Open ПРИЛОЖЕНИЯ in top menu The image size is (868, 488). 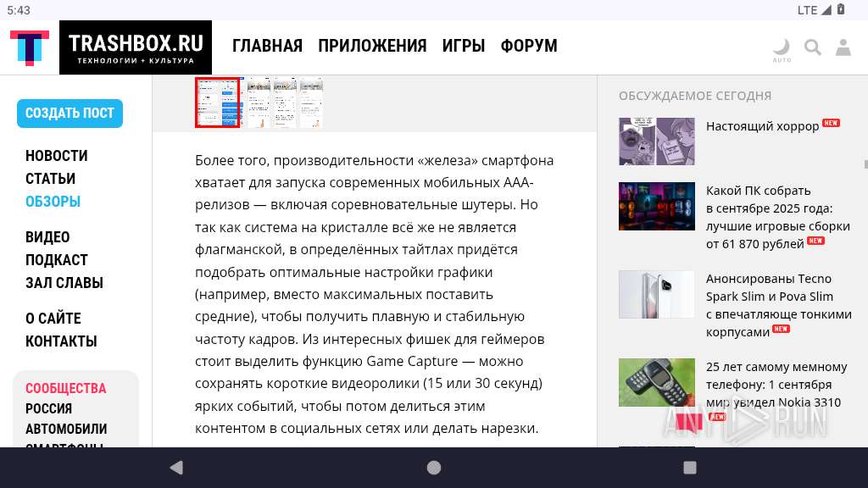(x=372, y=46)
